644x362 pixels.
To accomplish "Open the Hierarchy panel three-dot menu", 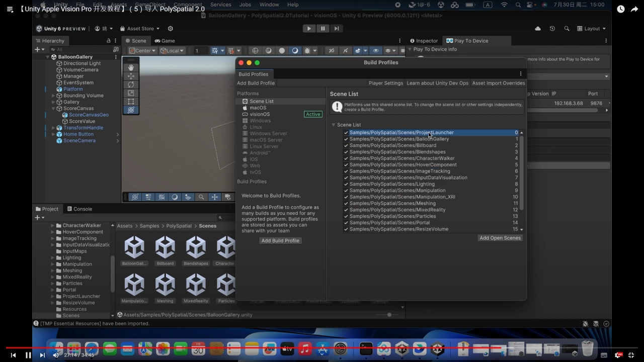I will (x=116, y=41).
